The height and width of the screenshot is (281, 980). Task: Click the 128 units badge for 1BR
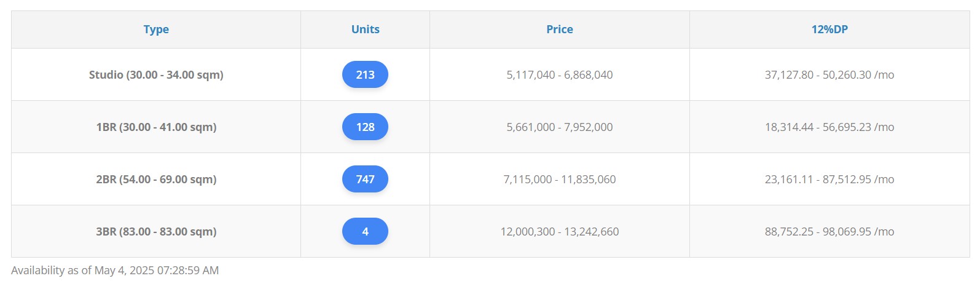tap(365, 127)
